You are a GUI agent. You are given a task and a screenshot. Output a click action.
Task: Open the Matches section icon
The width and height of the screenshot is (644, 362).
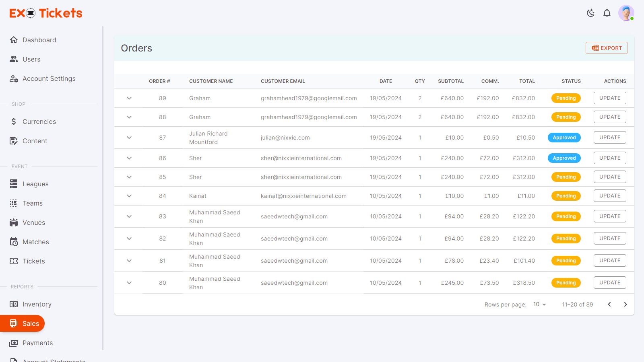14,242
